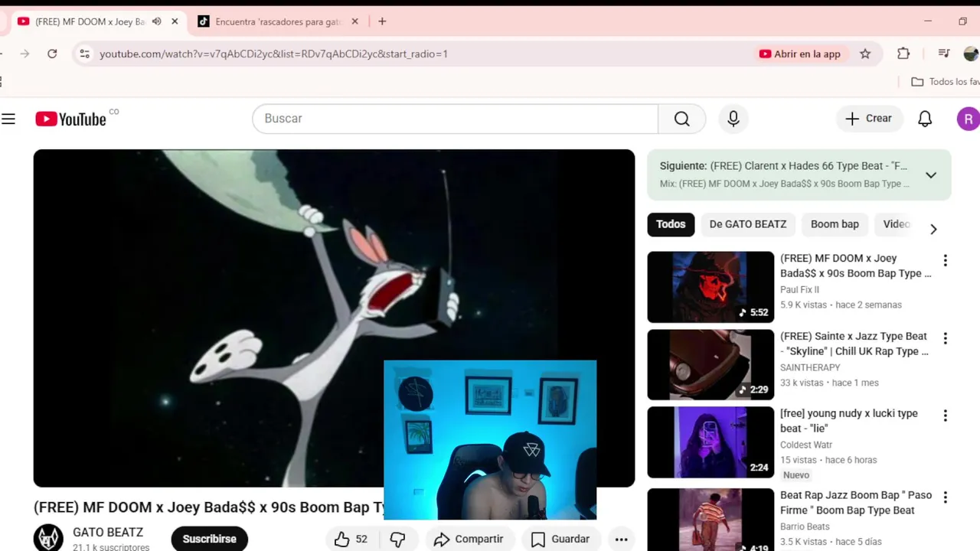Start voice search with the microphone icon
Viewport: 980px width, 551px height.
point(733,119)
